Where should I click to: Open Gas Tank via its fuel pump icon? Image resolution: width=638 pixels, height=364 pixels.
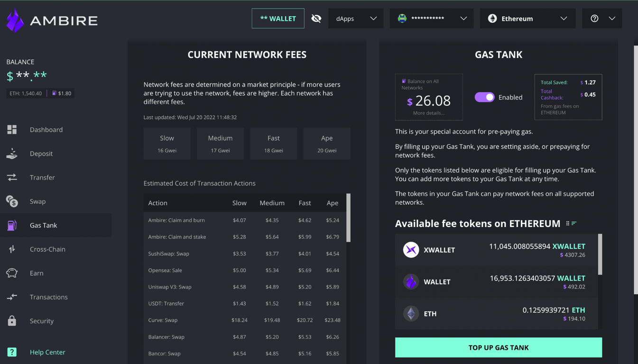point(11,225)
